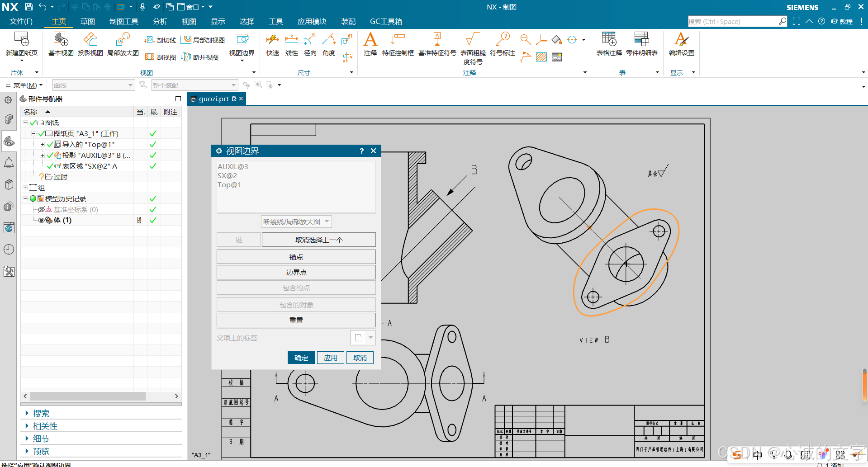Select the Rapid dimension (快速) tool
868x467 pixels.
272,44
